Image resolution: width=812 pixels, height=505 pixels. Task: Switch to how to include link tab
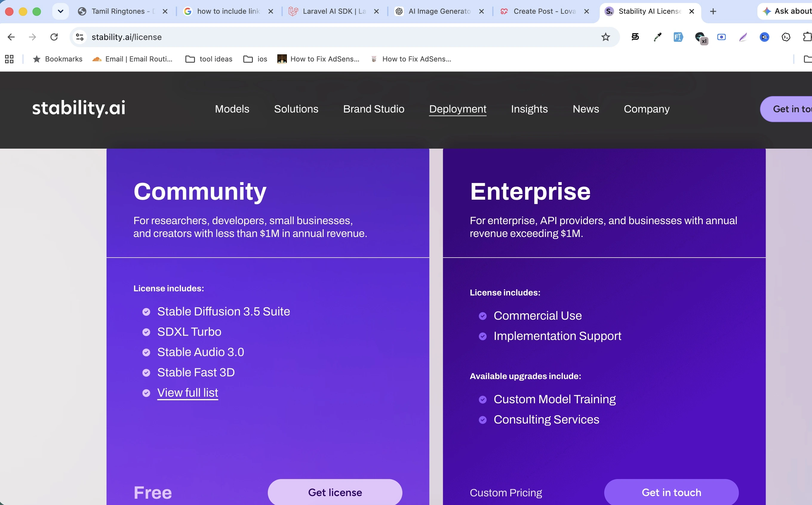pyautogui.click(x=228, y=11)
